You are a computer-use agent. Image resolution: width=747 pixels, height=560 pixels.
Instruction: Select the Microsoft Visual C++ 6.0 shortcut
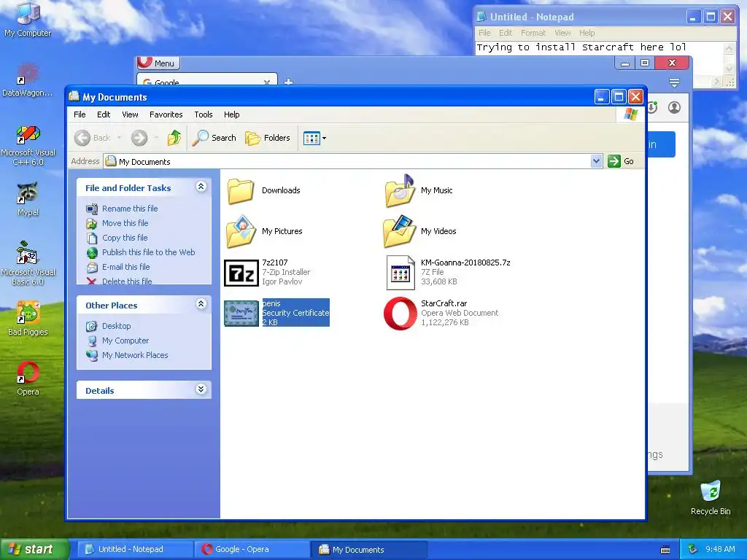tap(28, 145)
